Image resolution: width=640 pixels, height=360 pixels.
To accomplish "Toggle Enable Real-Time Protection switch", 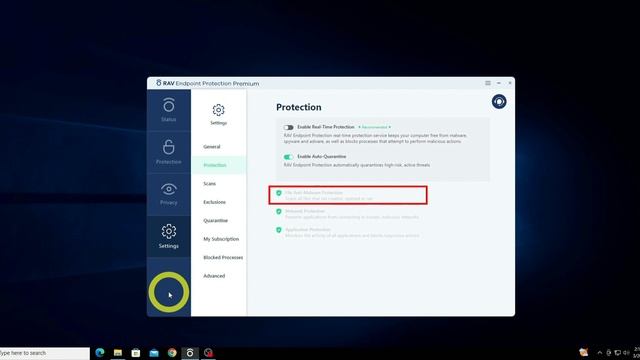I will 289,127.
